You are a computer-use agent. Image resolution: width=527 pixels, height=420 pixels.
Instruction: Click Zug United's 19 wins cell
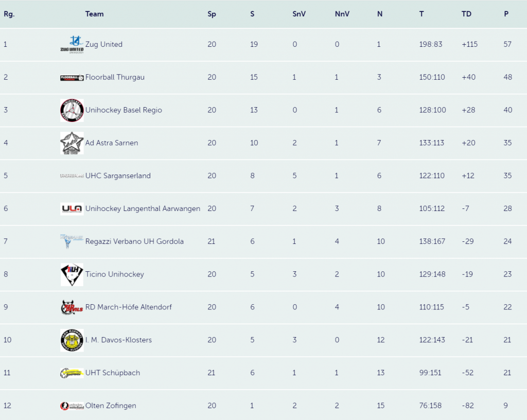coord(254,44)
